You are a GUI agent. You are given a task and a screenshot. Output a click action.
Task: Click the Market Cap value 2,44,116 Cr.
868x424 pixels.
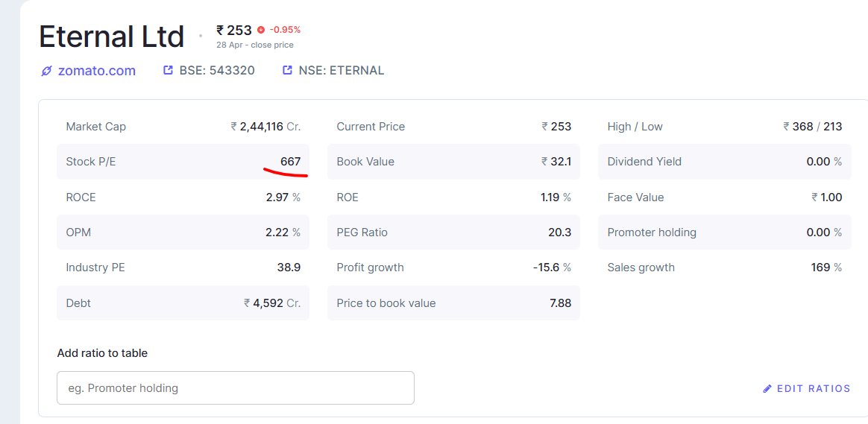265,126
